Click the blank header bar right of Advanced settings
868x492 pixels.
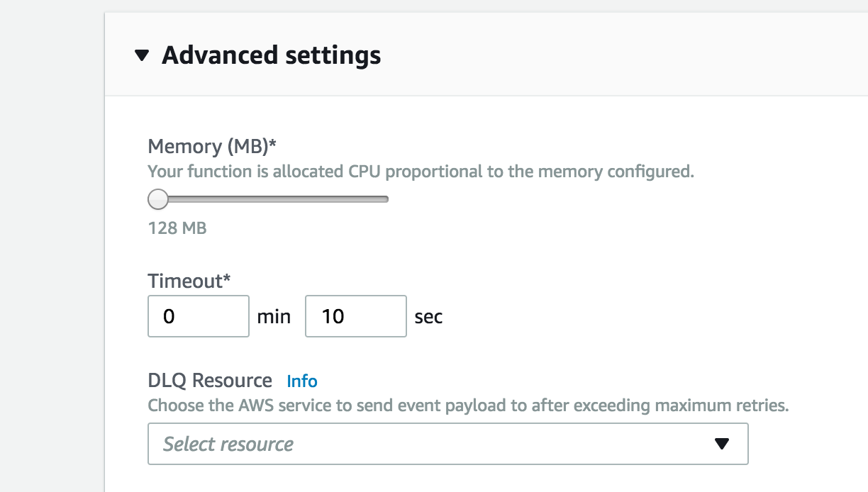click(624, 55)
